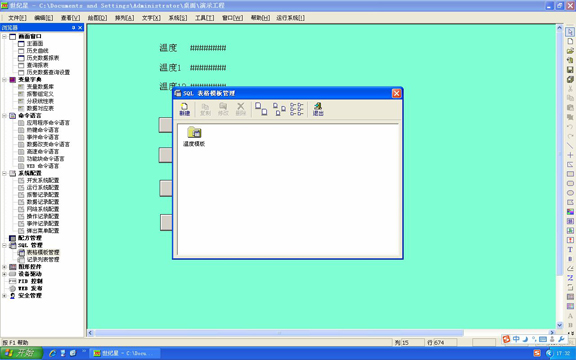576x360 pixels.
Task: Click the 新建 new template icon in dialog
Action: 184,109
